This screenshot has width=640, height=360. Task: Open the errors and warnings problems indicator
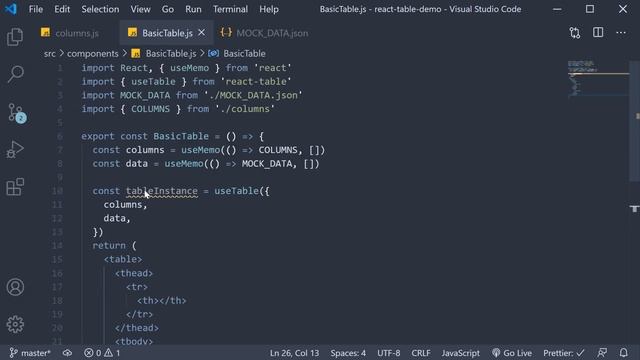pyautogui.click(x=102, y=353)
